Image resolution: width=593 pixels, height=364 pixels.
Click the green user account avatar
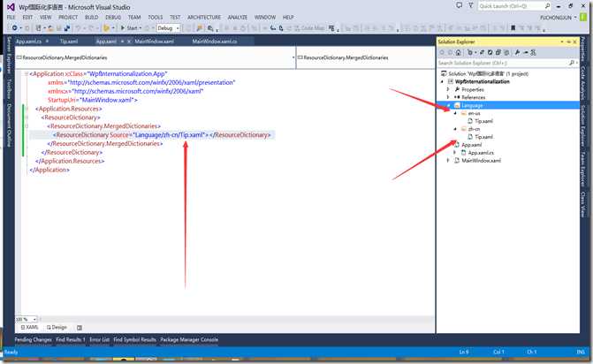tap(583, 18)
